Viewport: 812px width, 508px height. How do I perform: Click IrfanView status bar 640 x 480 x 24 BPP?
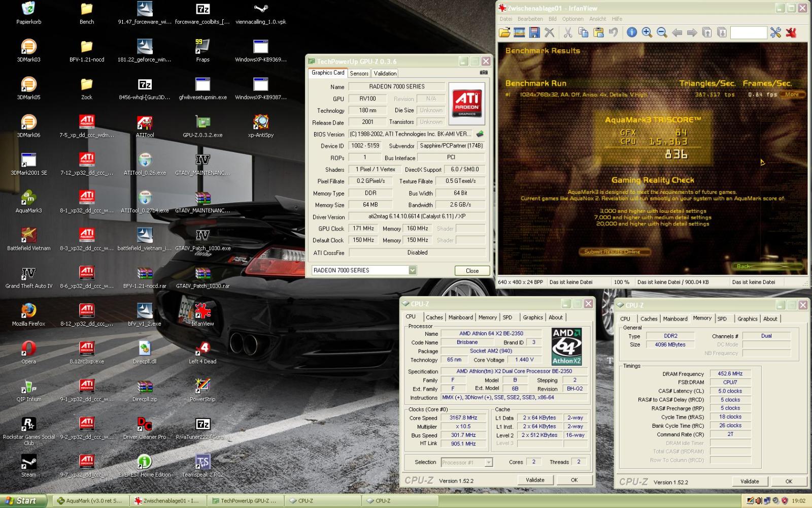520,282
